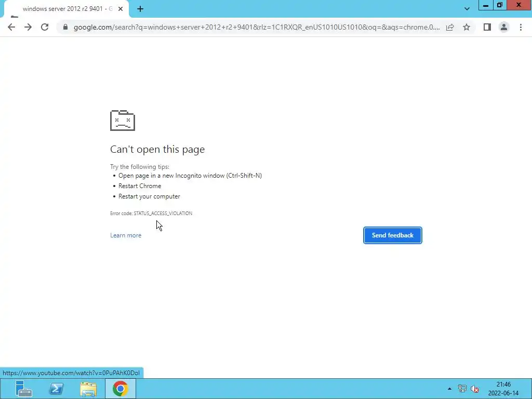Click the Send feedback button

tap(393, 235)
